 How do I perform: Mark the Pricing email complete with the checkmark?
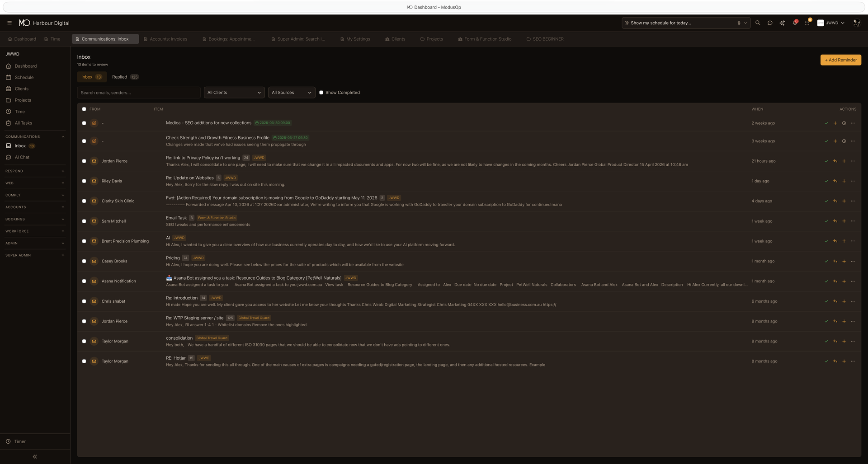826,261
